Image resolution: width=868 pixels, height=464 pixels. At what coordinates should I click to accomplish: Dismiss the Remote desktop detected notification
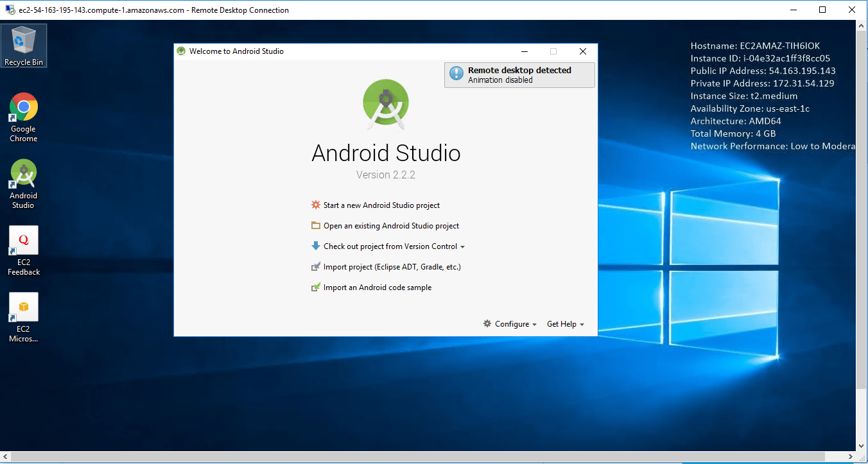click(x=519, y=75)
